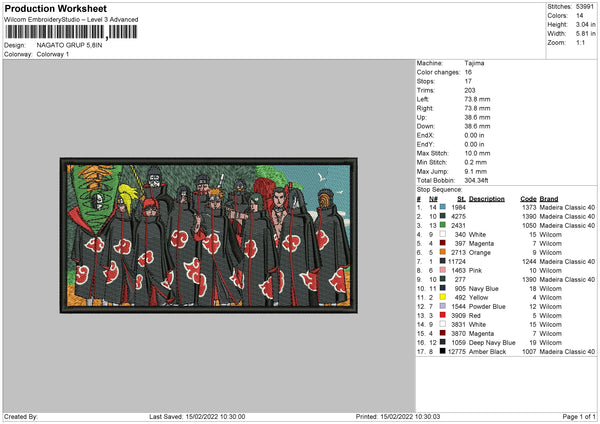
Task: Click the dark green swatch beside 4275 stitches
Action: (x=443, y=216)
